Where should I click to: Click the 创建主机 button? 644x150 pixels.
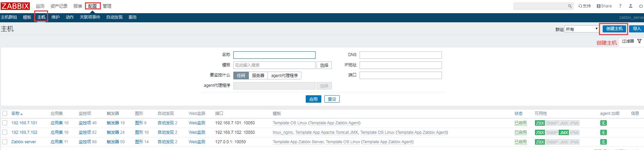point(614,29)
